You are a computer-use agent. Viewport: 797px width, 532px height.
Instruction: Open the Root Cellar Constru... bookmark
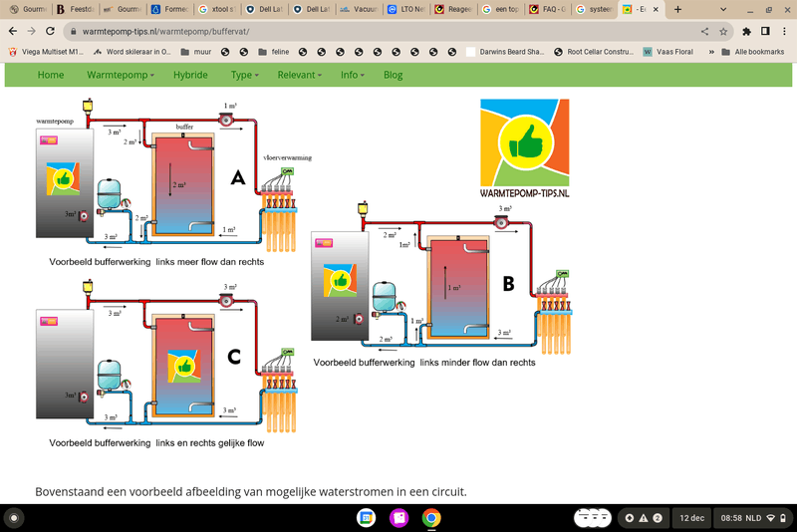click(594, 52)
